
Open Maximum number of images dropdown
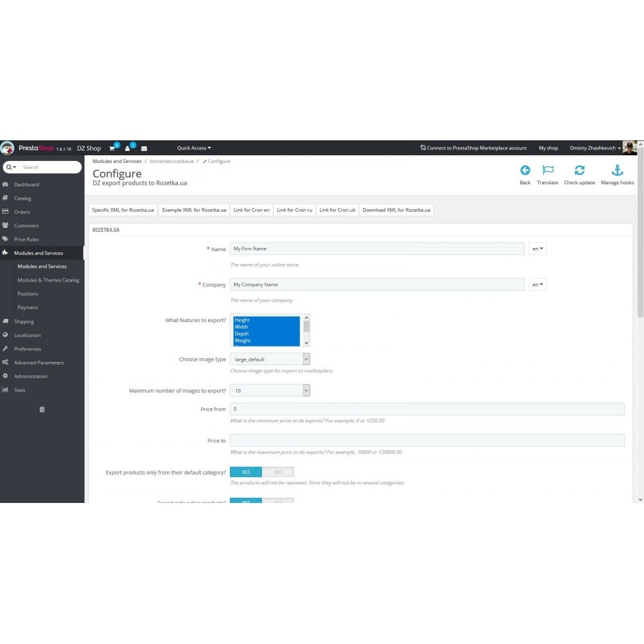pos(270,391)
